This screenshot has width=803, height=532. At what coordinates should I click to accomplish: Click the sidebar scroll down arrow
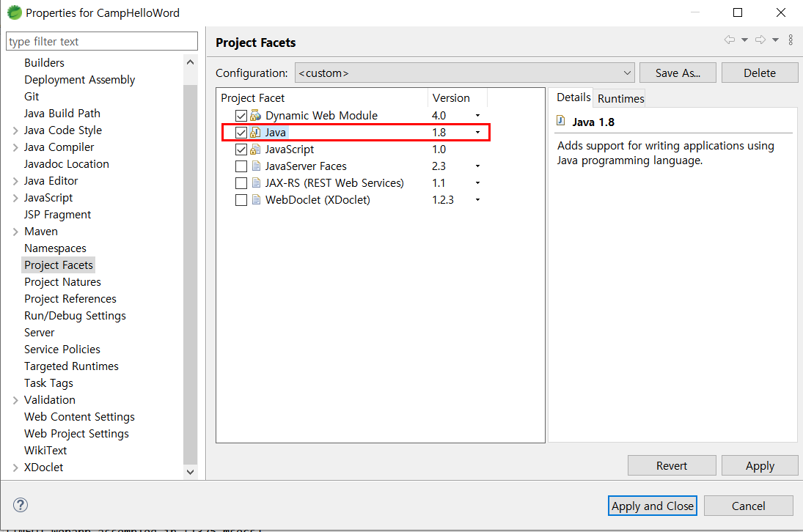[x=190, y=472]
